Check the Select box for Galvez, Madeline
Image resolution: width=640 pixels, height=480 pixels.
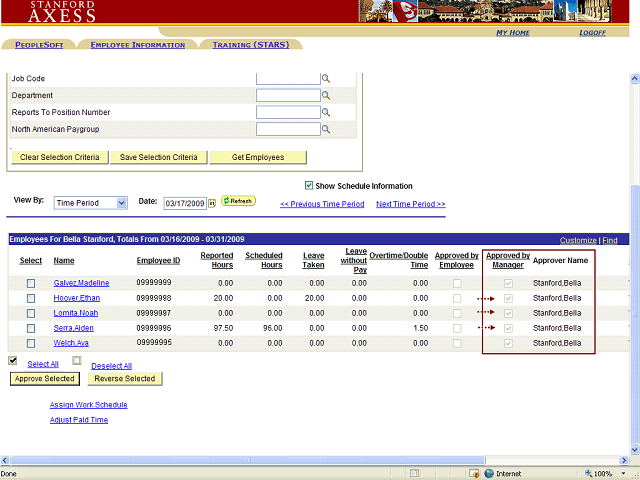tap(31, 284)
